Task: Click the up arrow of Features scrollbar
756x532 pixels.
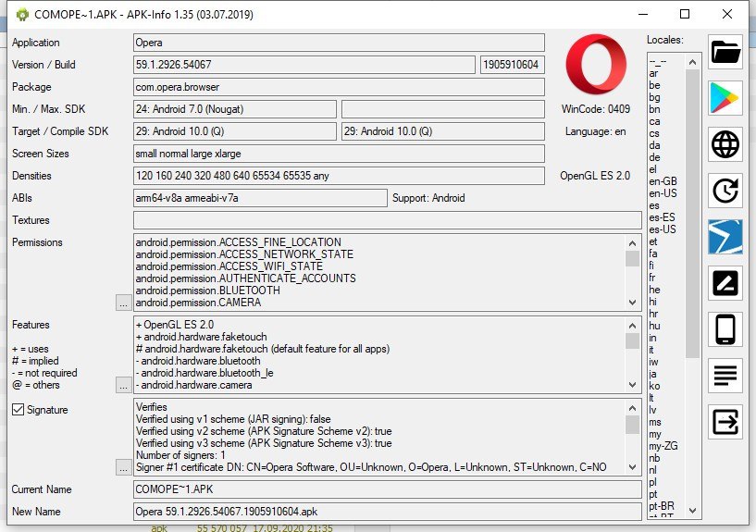Action: pos(632,326)
